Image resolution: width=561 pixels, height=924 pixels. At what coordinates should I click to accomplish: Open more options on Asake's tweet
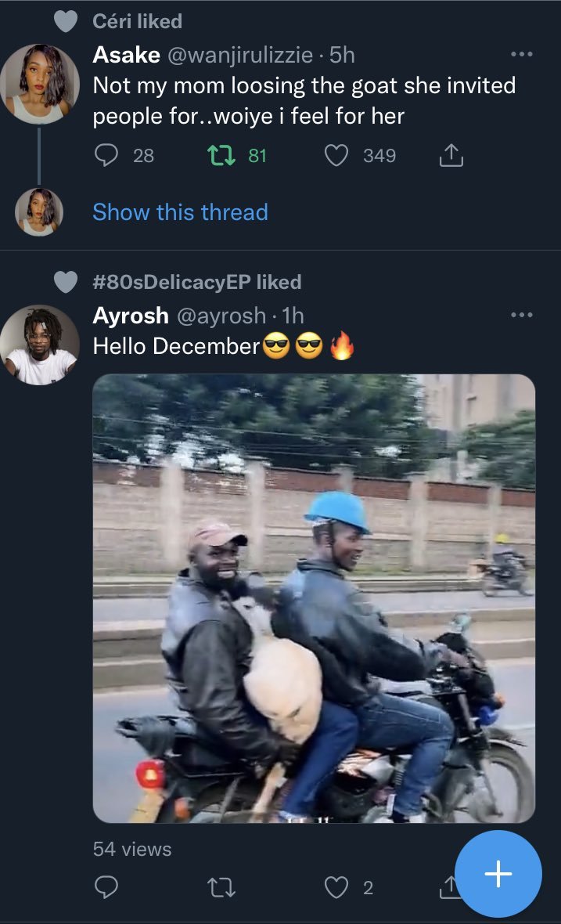pyautogui.click(x=521, y=55)
